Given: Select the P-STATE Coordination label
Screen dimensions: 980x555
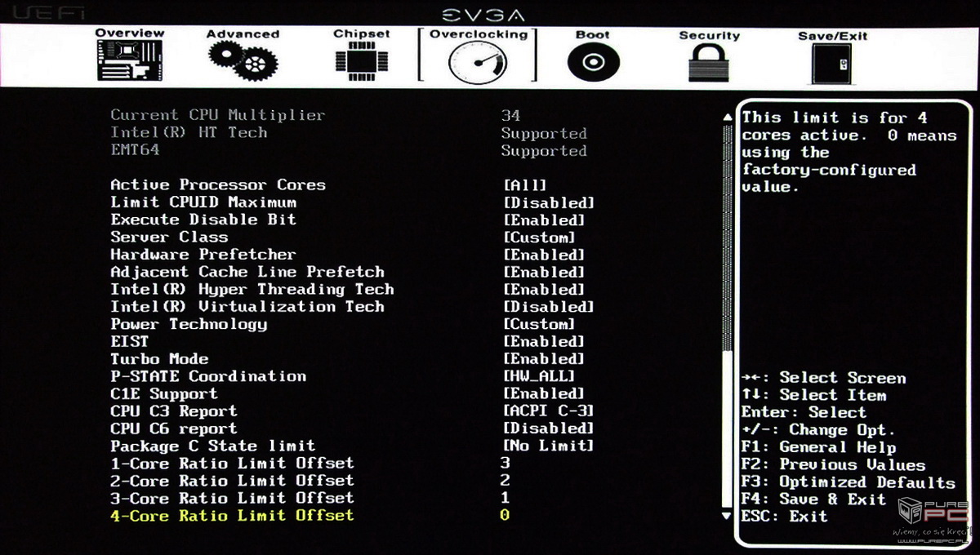Looking at the screenshot, I should pyautogui.click(x=208, y=376).
